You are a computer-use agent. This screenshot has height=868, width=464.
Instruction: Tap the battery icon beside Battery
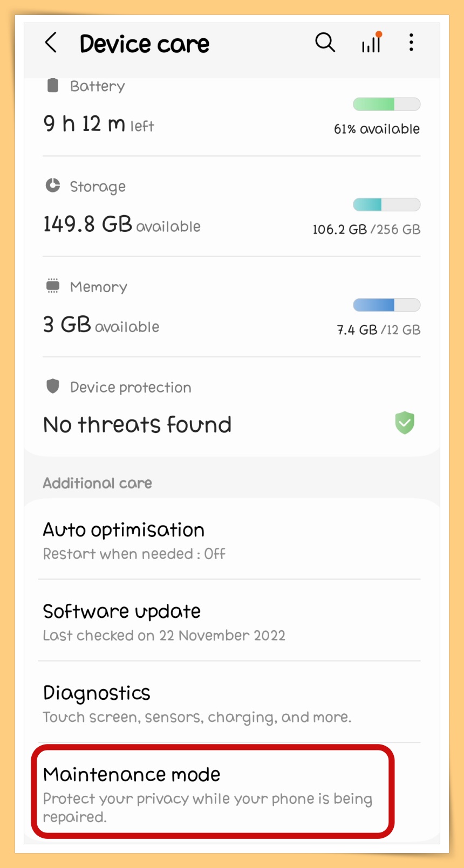coord(52,86)
